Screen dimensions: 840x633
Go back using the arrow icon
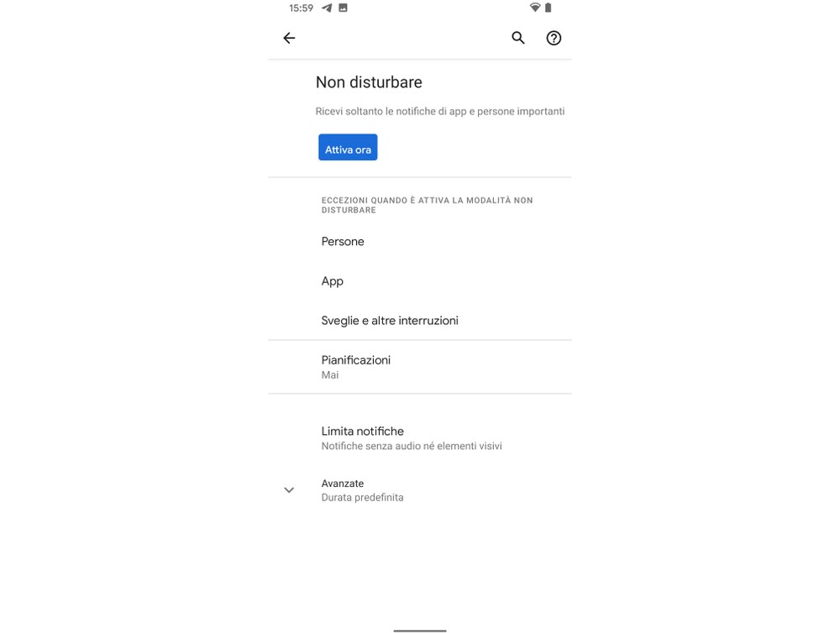click(289, 38)
